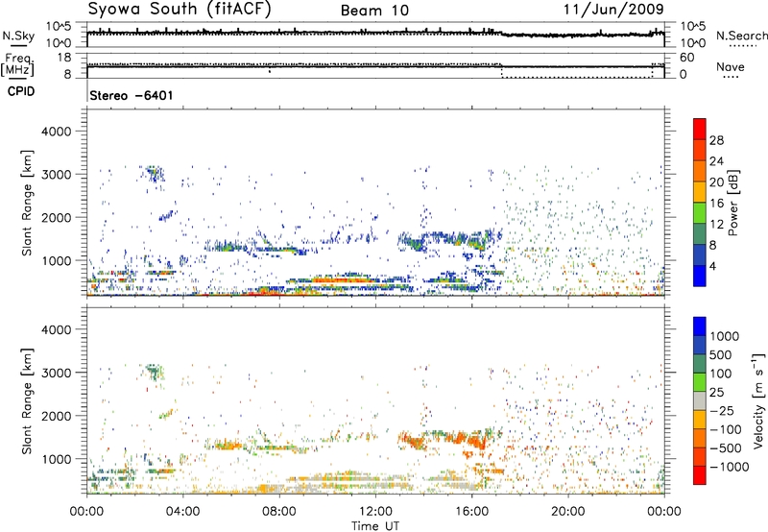Viewport: 768px width, 532px height.
Task: Click the '20:00' time axis label
Action: 567,512
